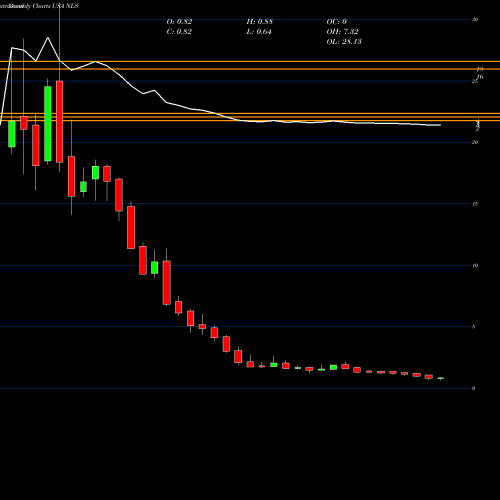The width and height of the screenshot is (500, 500).
Task: Click the price axis label 10
Action: tap(475, 265)
